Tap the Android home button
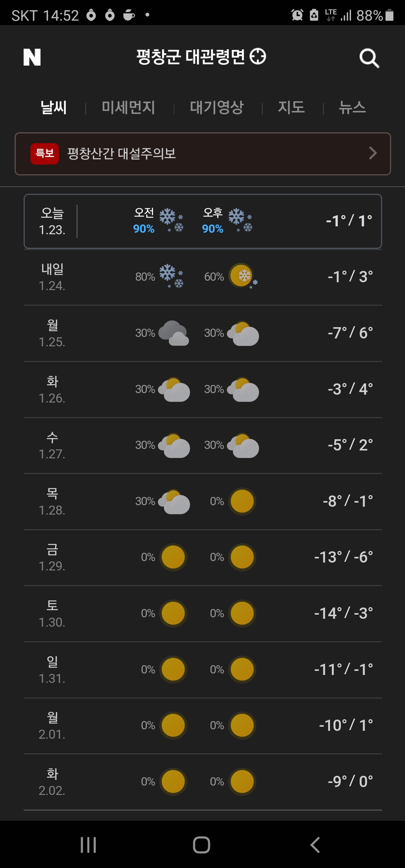The width and height of the screenshot is (405, 868). [202, 845]
